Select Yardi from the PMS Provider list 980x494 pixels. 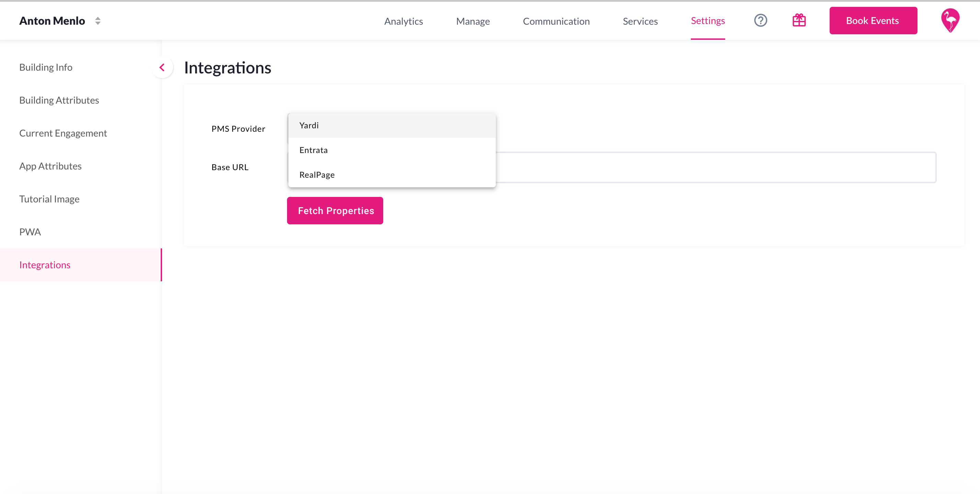pos(392,126)
